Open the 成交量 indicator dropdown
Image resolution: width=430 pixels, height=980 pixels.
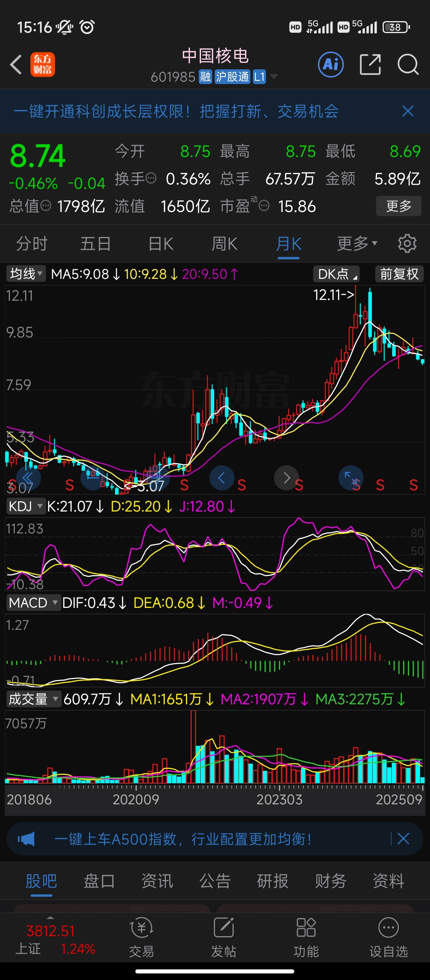[33, 699]
